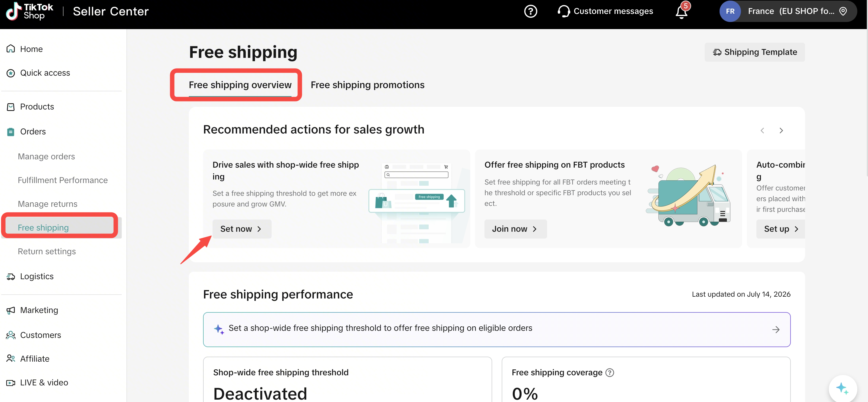Open the Shipping Template button
The image size is (868, 402).
754,52
